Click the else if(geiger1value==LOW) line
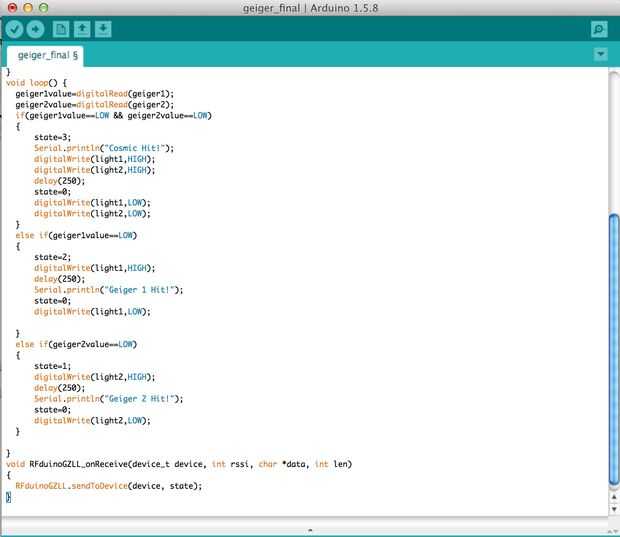The width and height of the screenshot is (620, 537). click(x=76, y=235)
